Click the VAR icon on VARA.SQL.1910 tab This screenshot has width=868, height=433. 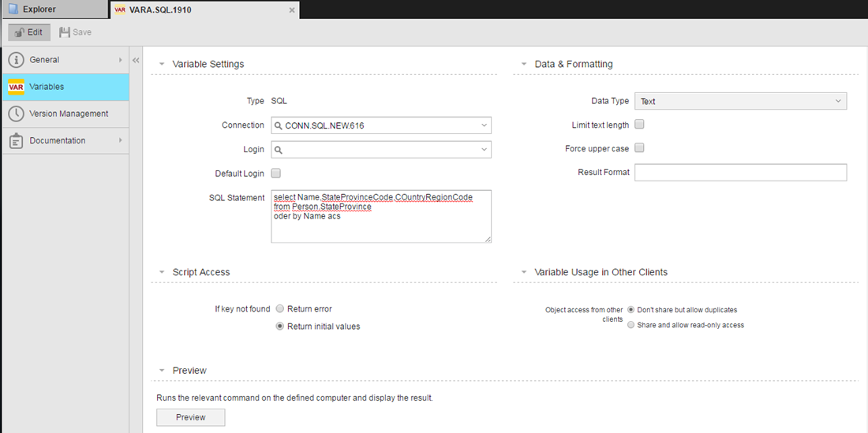click(x=120, y=10)
